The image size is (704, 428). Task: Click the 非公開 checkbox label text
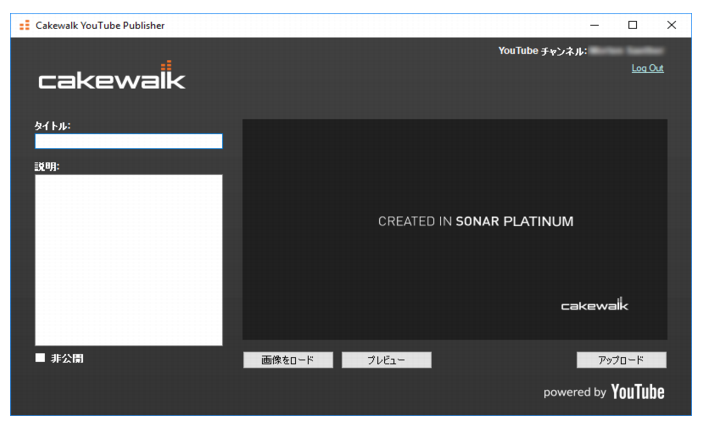click(x=67, y=358)
